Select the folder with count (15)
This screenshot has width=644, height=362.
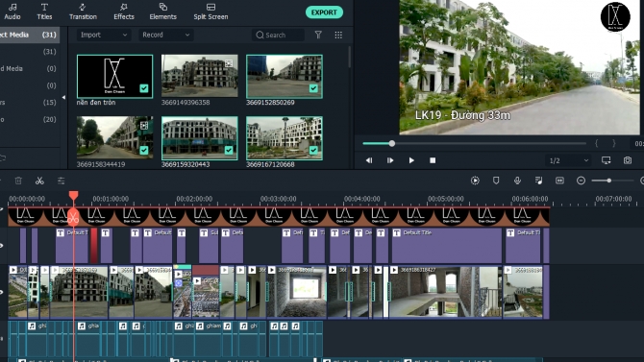pos(29,103)
